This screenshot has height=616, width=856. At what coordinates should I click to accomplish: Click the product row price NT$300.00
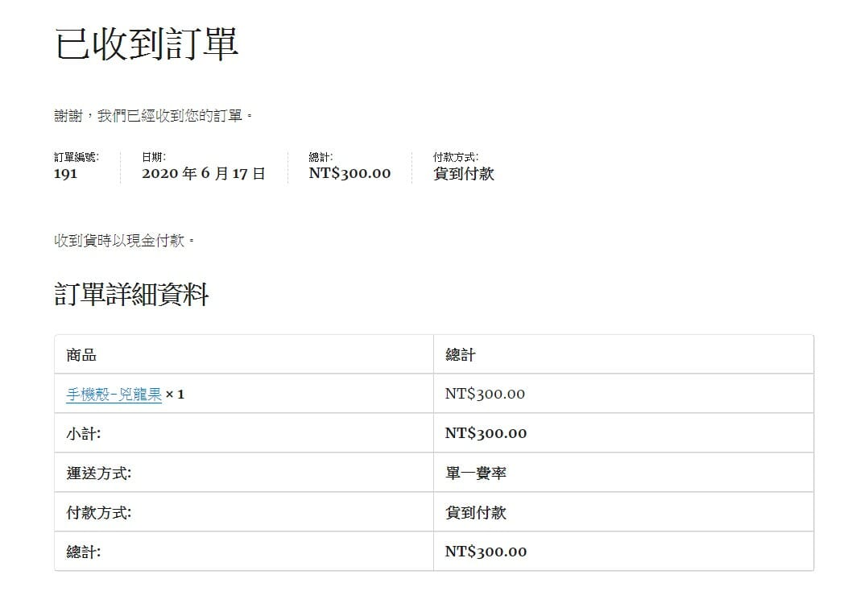coord(485,394)
